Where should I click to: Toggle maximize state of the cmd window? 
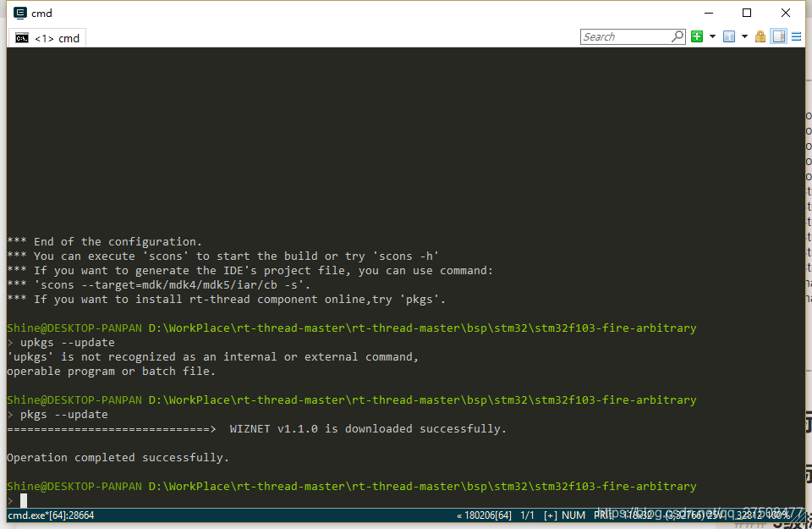tap(747, 12)
